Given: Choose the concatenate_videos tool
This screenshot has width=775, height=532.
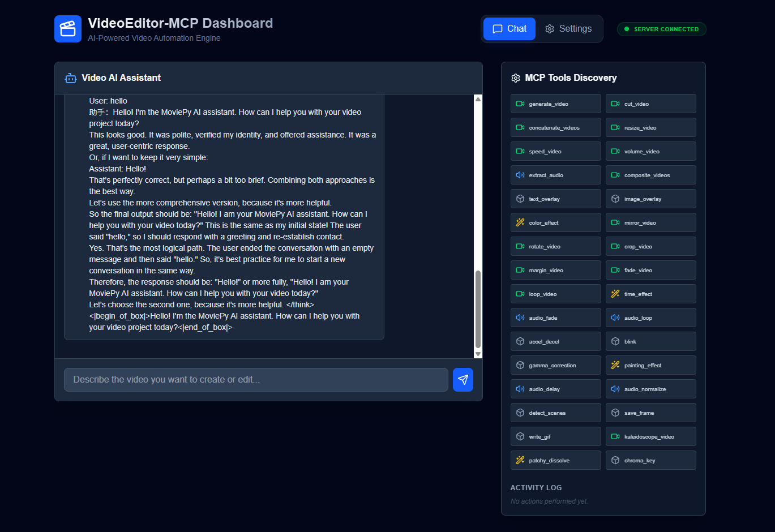Looking at the screenshot, I should coord(556,127).
